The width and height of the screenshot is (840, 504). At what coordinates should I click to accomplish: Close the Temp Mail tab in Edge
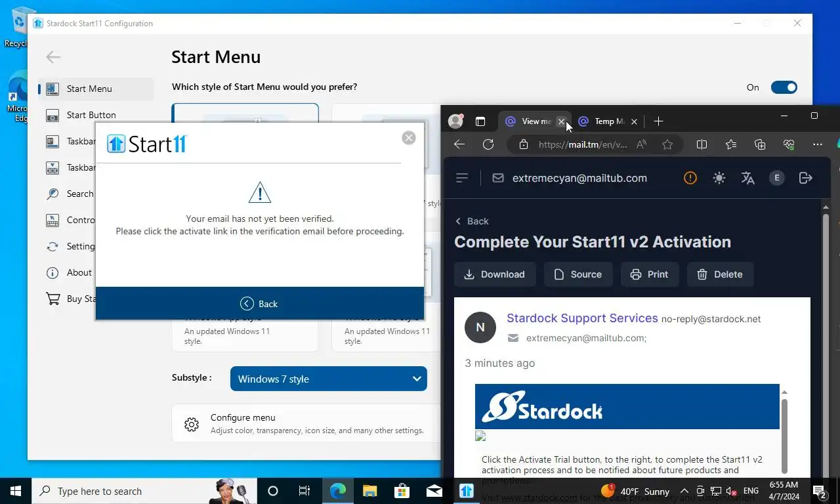tap(634, 121)
